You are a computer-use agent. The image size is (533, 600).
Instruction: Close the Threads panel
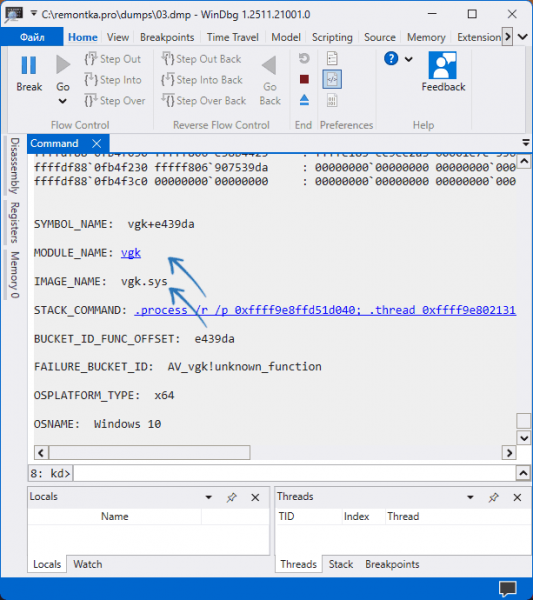tap(517, 497)
